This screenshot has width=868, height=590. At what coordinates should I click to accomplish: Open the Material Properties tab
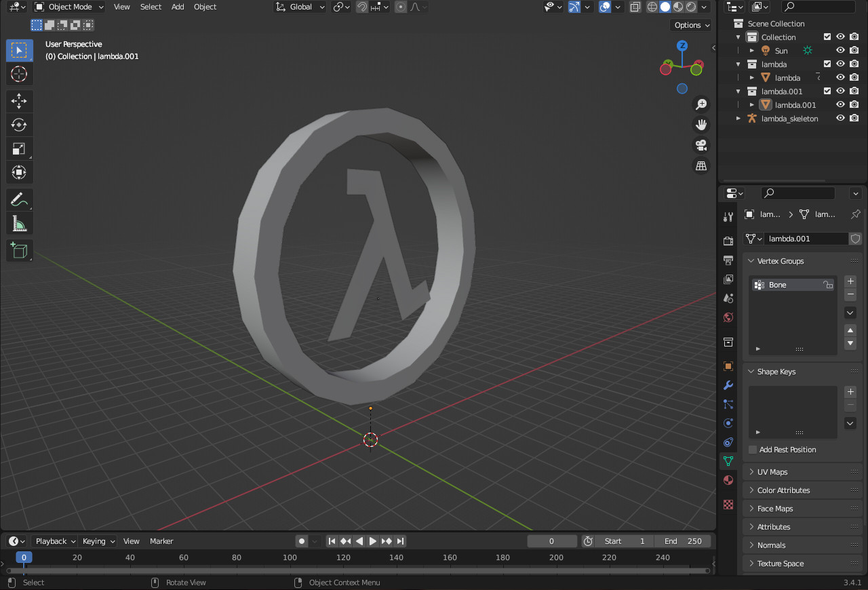[x=728, y=480]
